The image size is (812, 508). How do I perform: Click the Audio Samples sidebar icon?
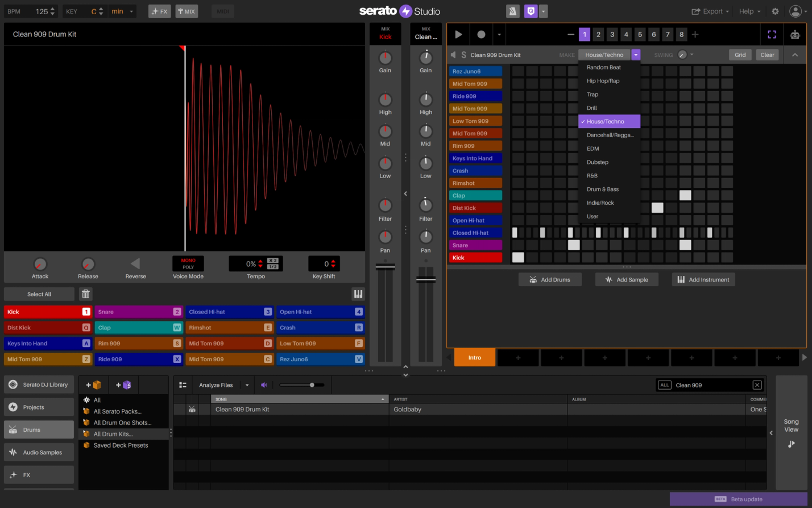coord(38,452)
